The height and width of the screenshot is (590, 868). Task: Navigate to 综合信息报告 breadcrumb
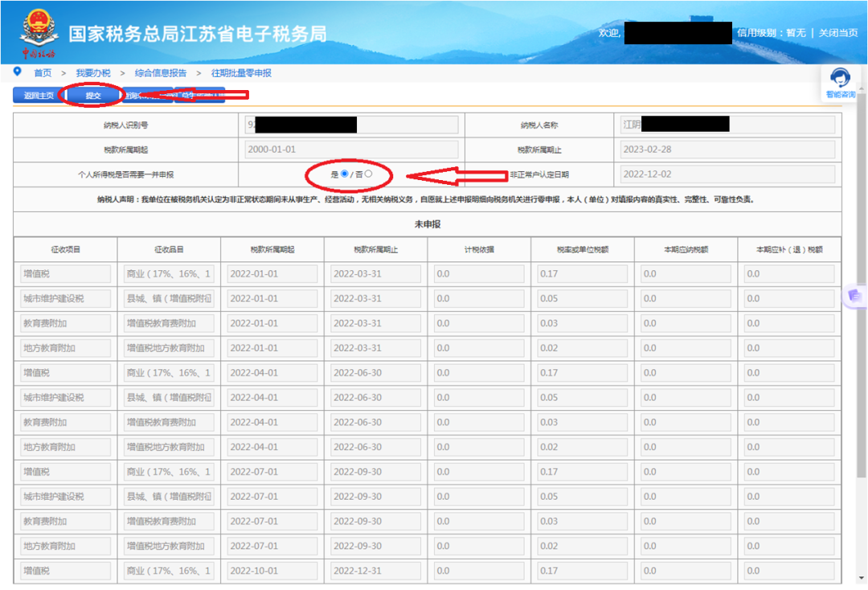coord(161,73)
